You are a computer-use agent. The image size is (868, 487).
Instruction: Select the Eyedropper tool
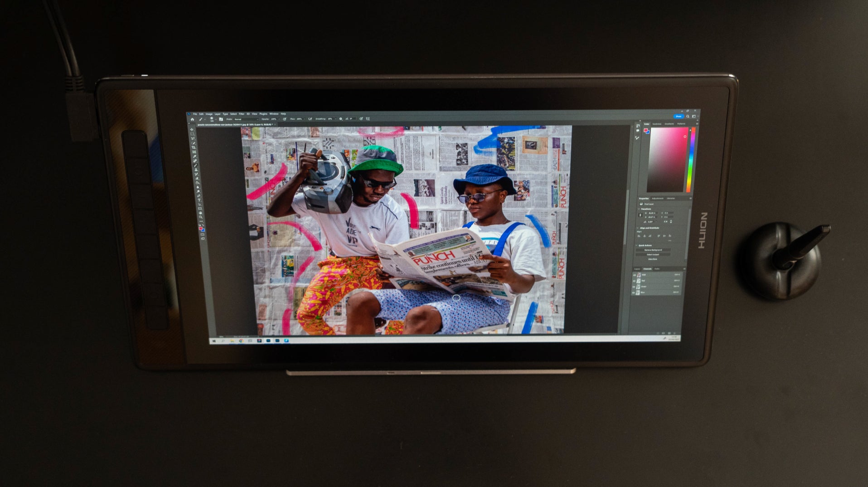195,156
